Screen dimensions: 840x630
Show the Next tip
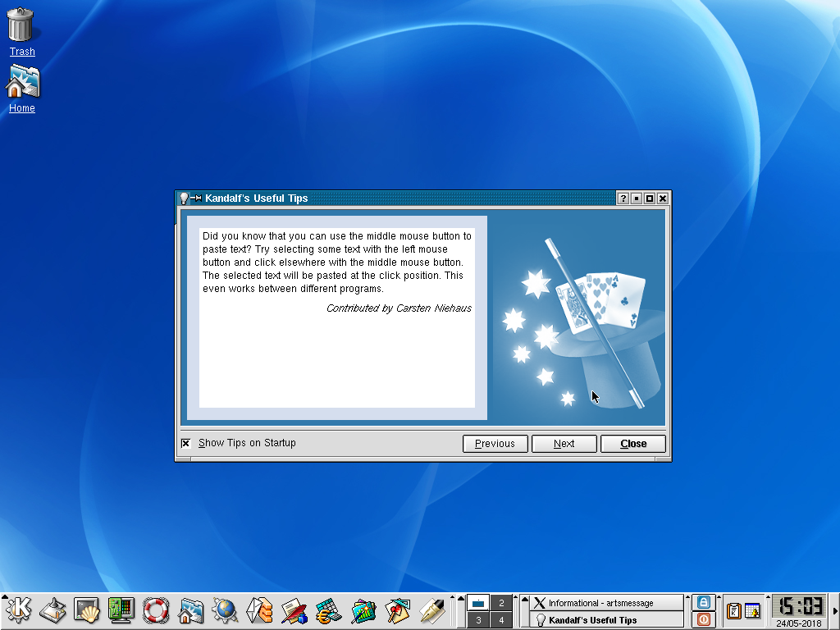(564, 444)
